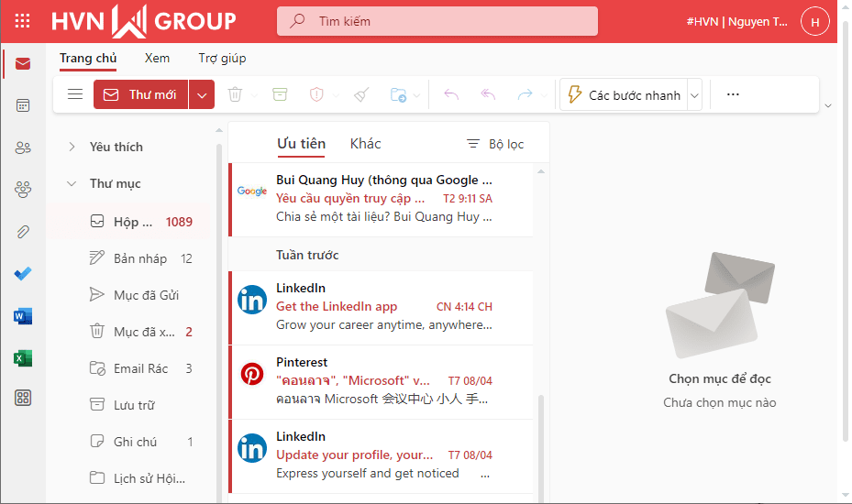Launch Word from the left rail
The height and width of the screenshot is (504, 852).
(x=23, y=315)
